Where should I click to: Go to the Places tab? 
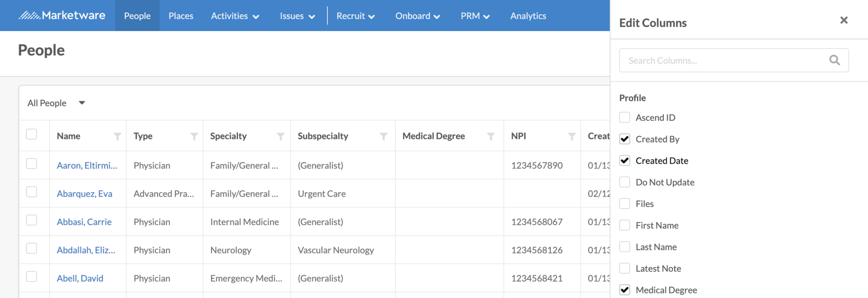tap(181, 16)
